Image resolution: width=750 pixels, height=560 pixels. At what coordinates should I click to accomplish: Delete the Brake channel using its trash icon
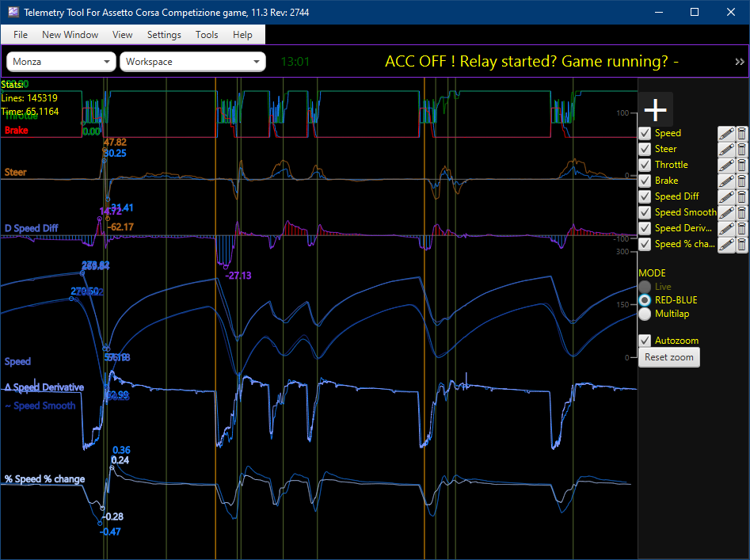click(741, 181)
